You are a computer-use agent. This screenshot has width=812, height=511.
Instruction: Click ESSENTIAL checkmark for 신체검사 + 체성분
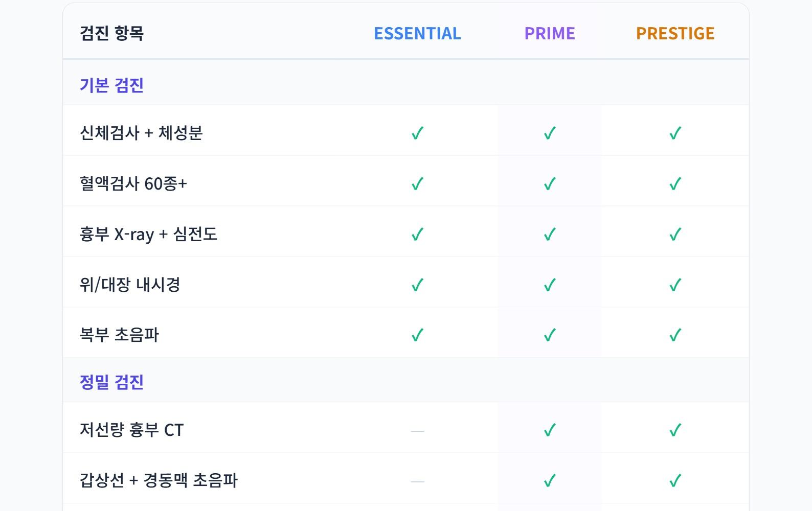point(417,133)
